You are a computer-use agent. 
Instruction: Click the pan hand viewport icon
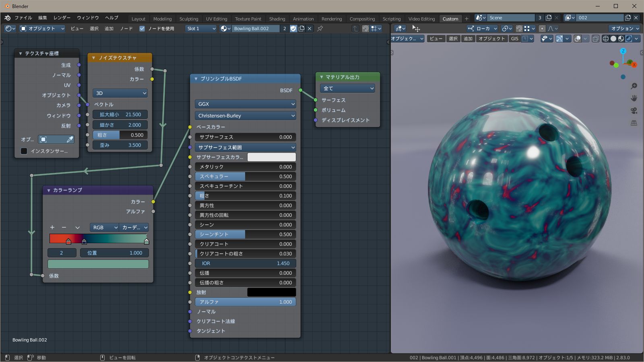click(634, 98)
